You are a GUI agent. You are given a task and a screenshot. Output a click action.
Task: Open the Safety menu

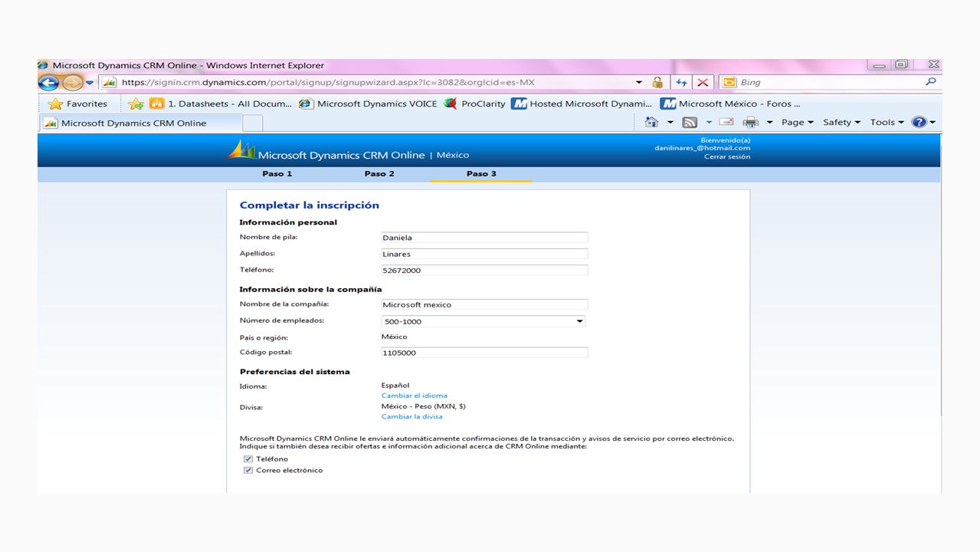pos(841,123)
